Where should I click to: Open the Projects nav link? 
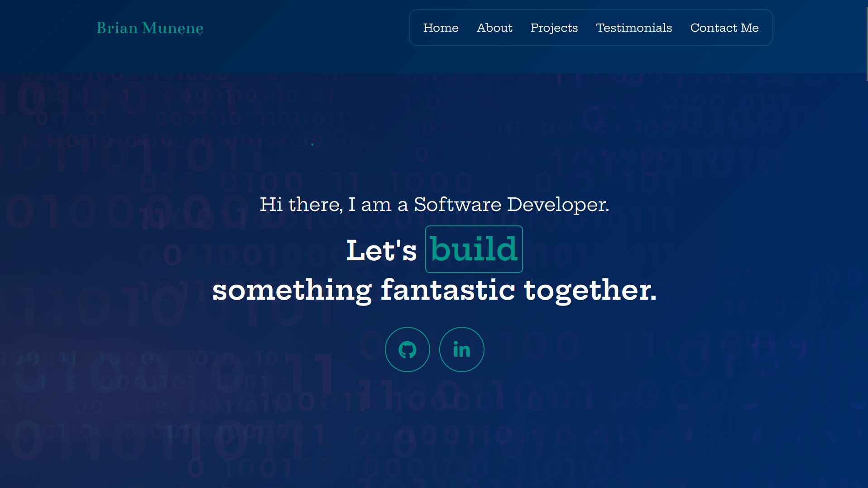click(554, 28)
